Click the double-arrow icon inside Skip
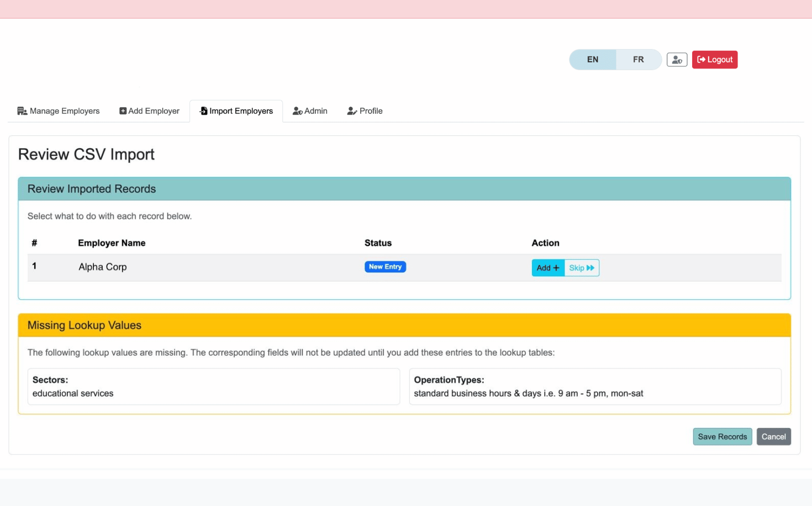The image size is (812, 506). 590,267
